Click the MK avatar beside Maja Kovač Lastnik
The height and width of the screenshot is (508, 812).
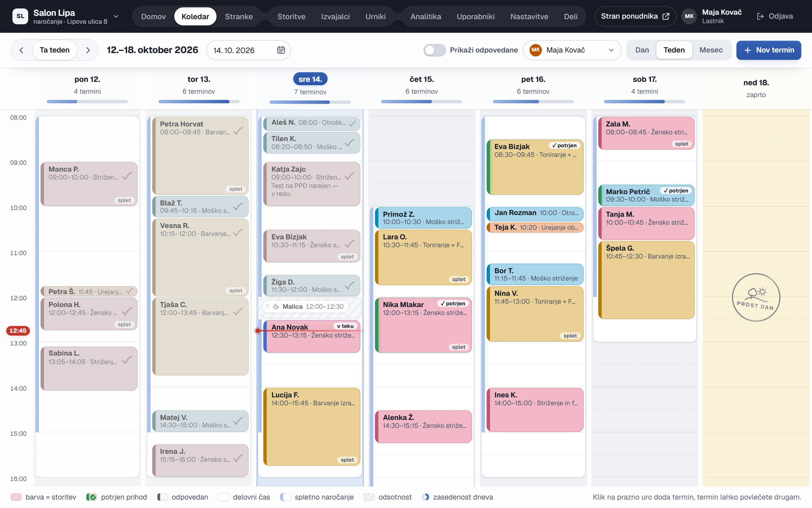pyautogui.click(x=689, y=16)
